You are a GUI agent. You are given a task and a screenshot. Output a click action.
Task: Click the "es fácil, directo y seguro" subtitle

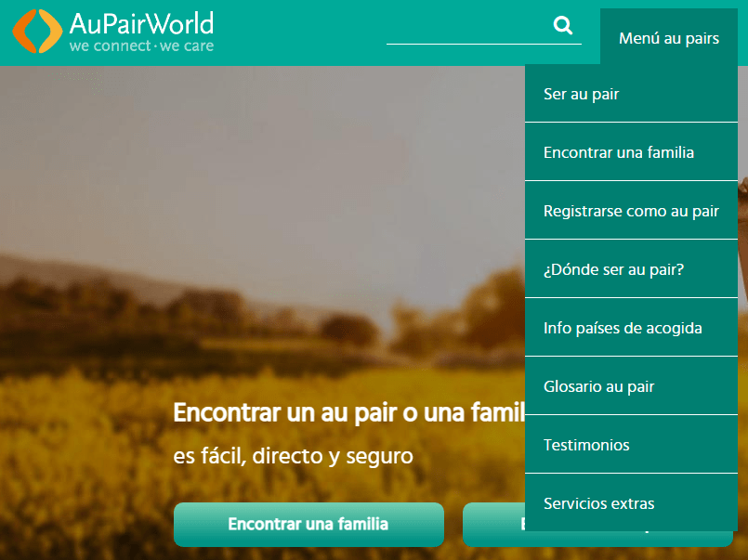click(x=293, y=456)
